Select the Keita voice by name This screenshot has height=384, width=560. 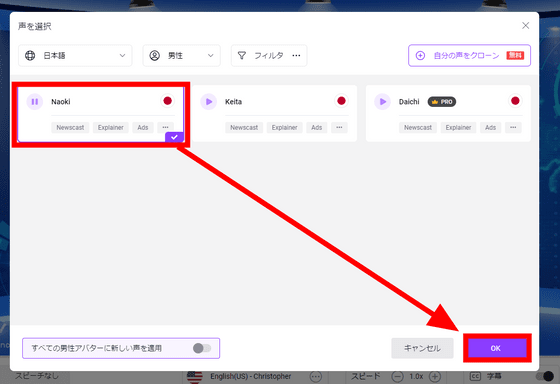coord(234,102)
